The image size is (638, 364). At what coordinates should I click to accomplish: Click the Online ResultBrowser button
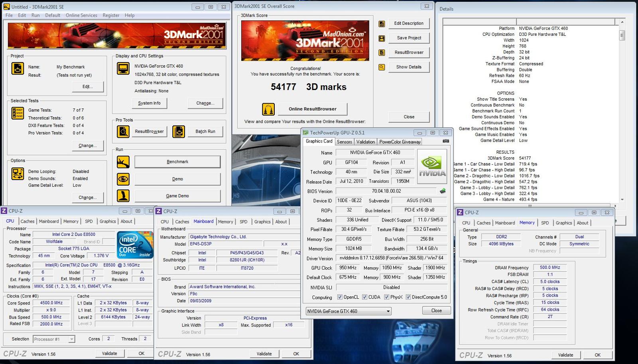[x=313, y=109]
